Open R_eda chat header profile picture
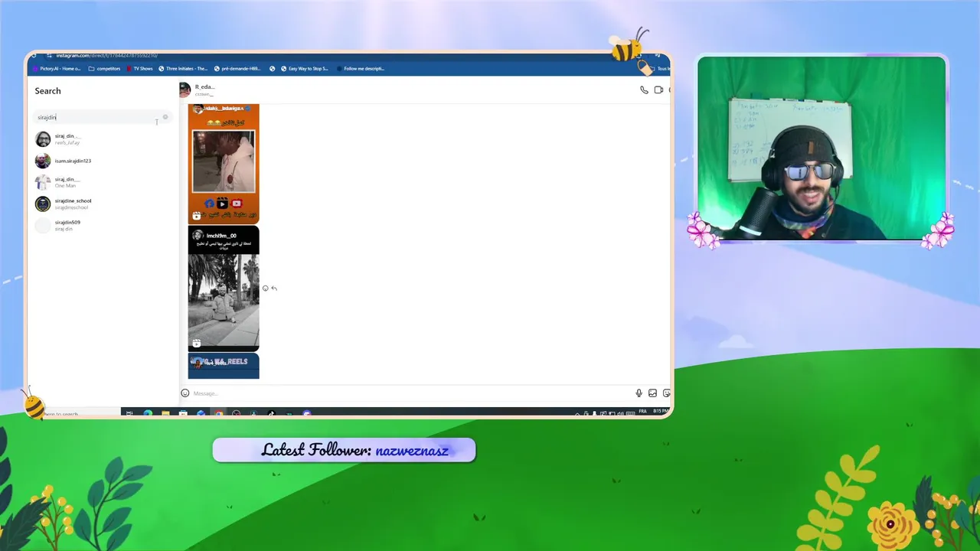Screen dimensions: 980x551 [185, 90]
